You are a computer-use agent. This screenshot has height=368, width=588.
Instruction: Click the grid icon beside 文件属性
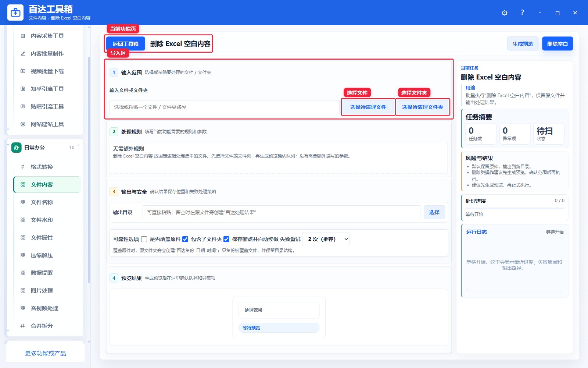click(23, 237)
